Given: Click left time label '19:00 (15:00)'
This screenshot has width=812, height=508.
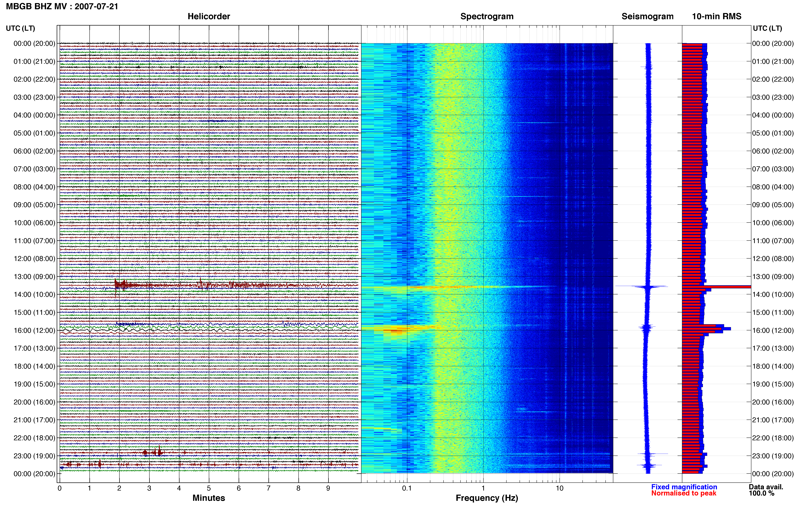Looking at the screenshot, I should 34,384.
